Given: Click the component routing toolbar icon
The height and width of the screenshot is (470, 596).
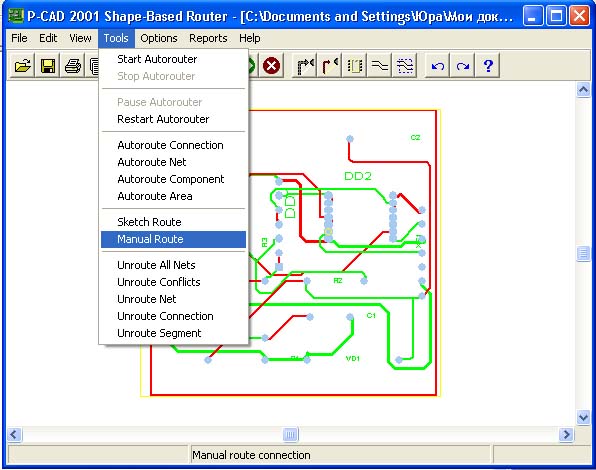Looking at the screenshot, I should pyautogui.click(x=355, y=66).
